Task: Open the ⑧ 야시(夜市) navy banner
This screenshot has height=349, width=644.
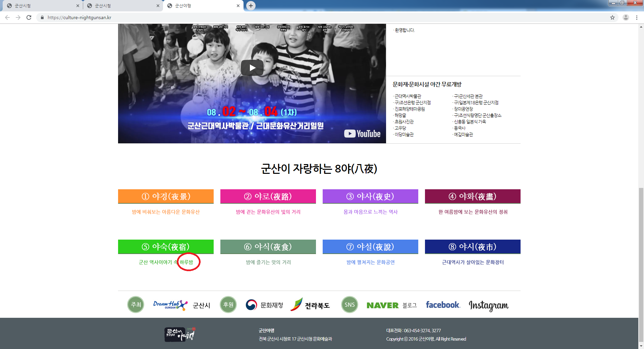Action: pyautogui.click(x=473, y=247)
